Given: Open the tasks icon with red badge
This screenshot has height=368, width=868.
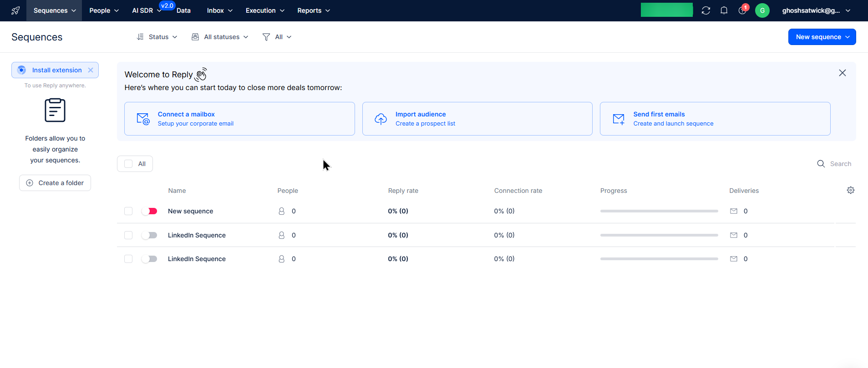Looking at the screenshot, I should point(742,10).
